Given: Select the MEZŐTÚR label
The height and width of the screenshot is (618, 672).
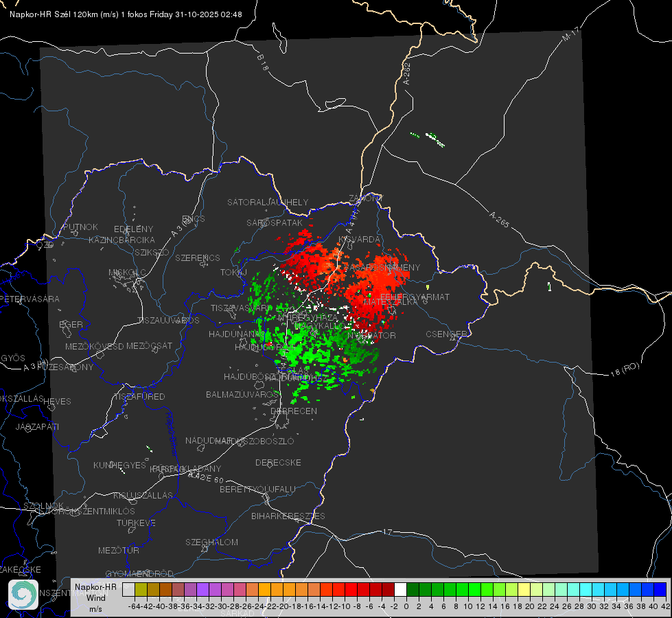Looking at the screenshot, I should click(119, 550).
